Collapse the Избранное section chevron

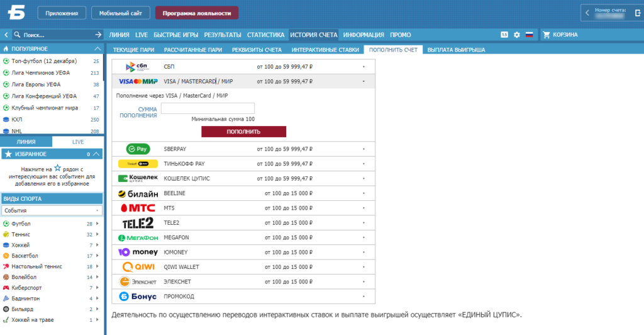[96, 154]
